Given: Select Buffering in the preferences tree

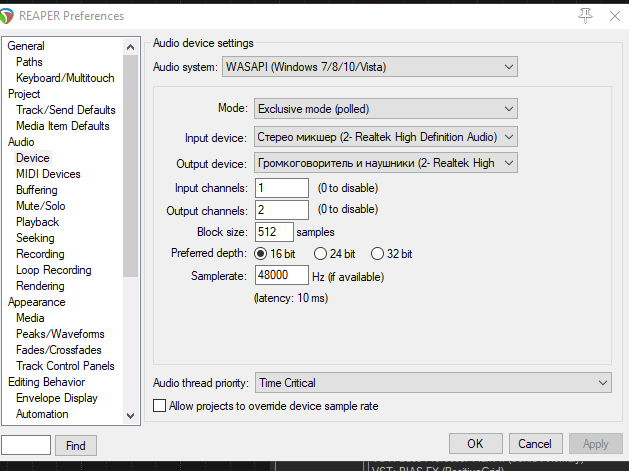Looking at the screenshot, I should [37, 190].
